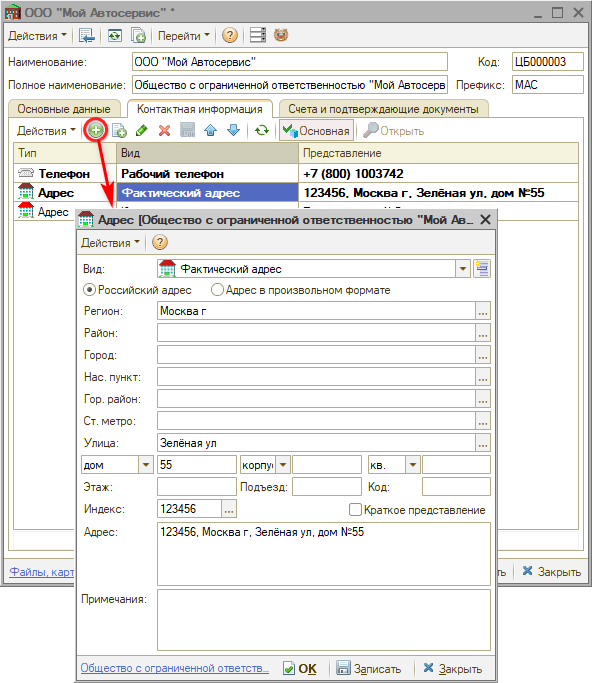Image resolution: width=592 pixels, height=683 pixels.
Task: Select Адрес в произвольном формате option
Action: [217, 290]
